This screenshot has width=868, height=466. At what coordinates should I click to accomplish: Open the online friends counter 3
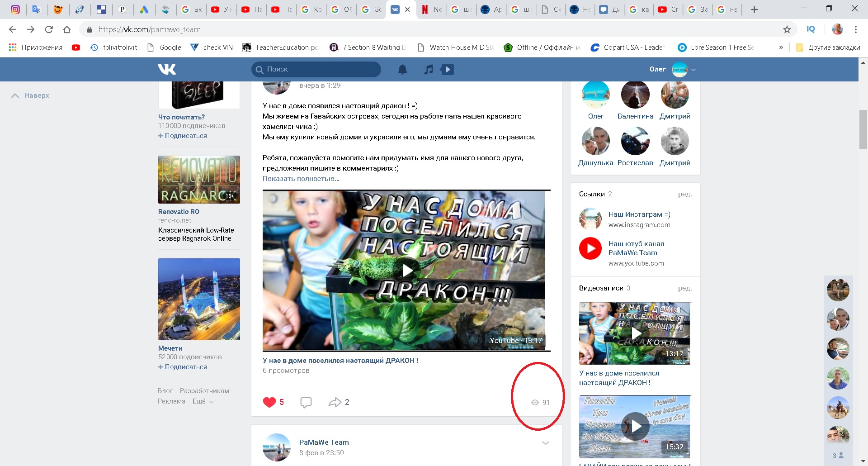(838, 456)
